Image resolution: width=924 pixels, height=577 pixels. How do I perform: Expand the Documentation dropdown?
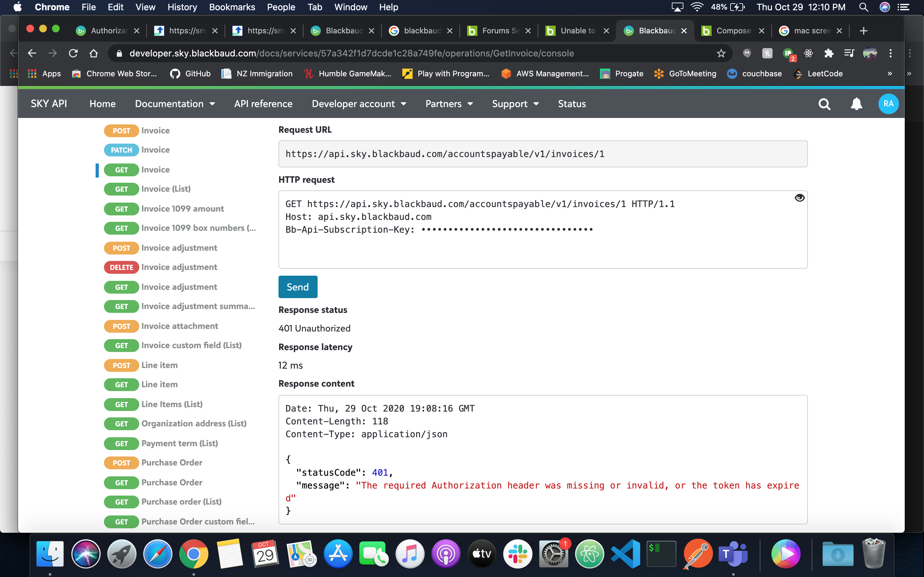pos(175,104)
